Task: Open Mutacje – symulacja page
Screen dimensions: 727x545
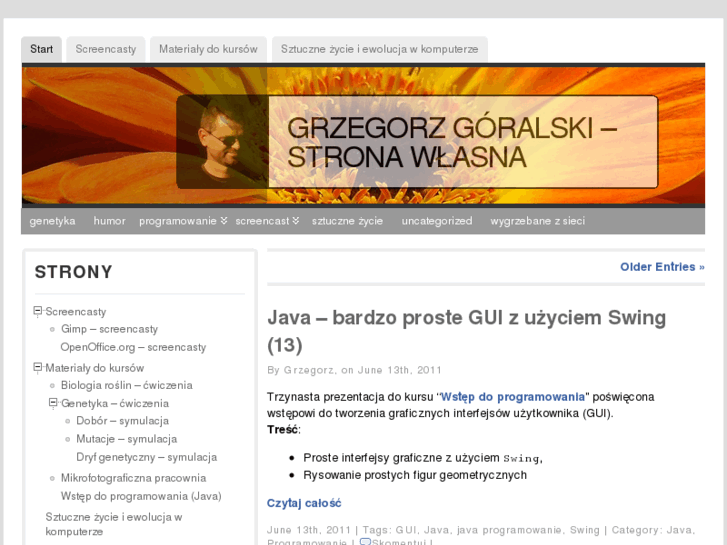Action: [x=127, y=439]
